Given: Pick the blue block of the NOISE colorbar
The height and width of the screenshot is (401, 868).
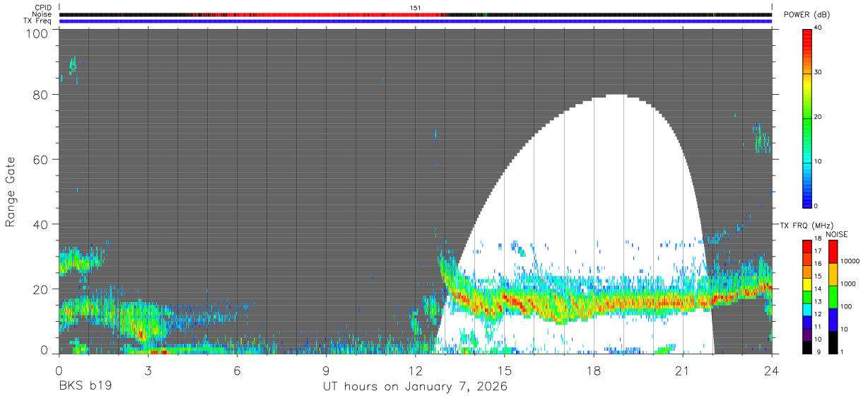Looking at the screenshot, I should click(x=833, y=320).
